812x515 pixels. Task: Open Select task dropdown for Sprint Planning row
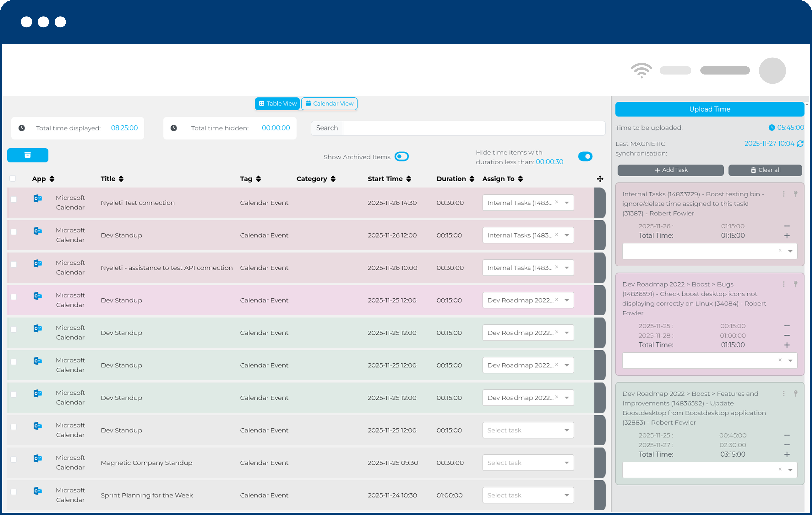coord(528,495)
